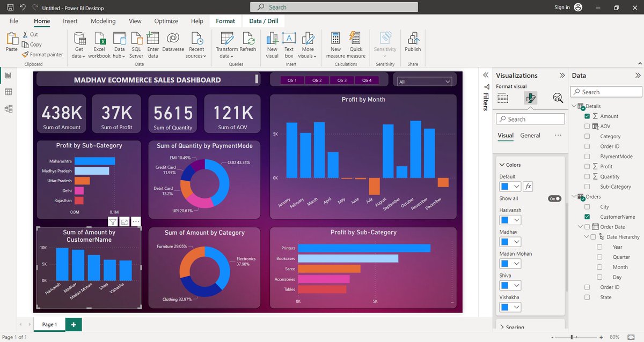Insert a New visual

click(x=273, y=45)
